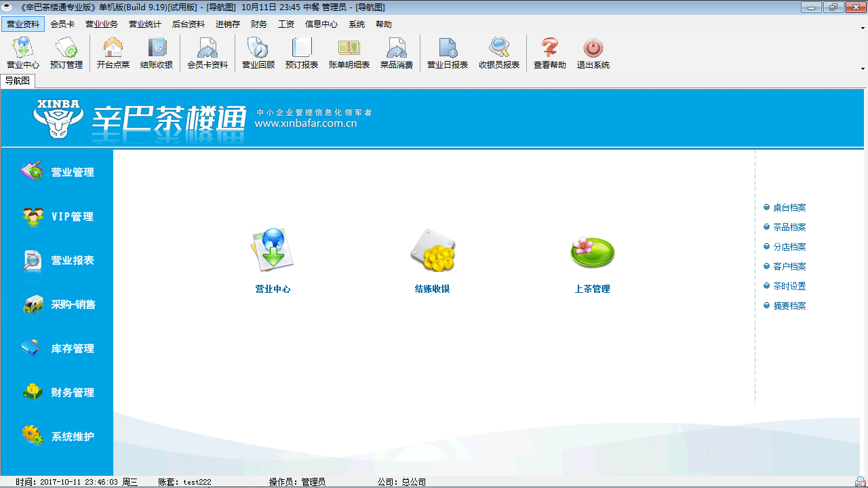Open 账单明细表 toolbar icon
This screenshot has height=488, width=868.
pos(349,54)
